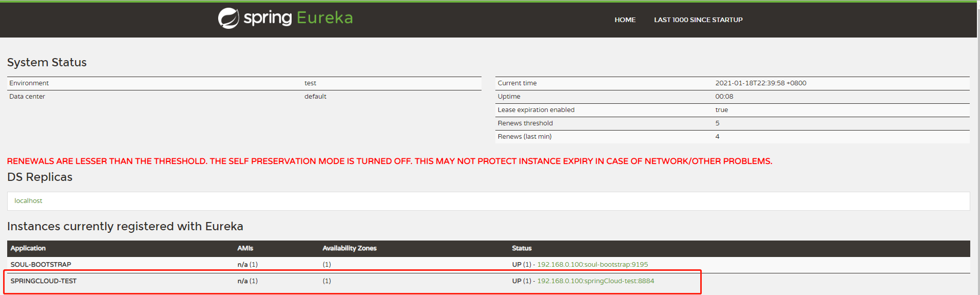This screenshot has height=295, width=980.
Task: Select the renews last min value 4
Action: click(x=717, y=137)
